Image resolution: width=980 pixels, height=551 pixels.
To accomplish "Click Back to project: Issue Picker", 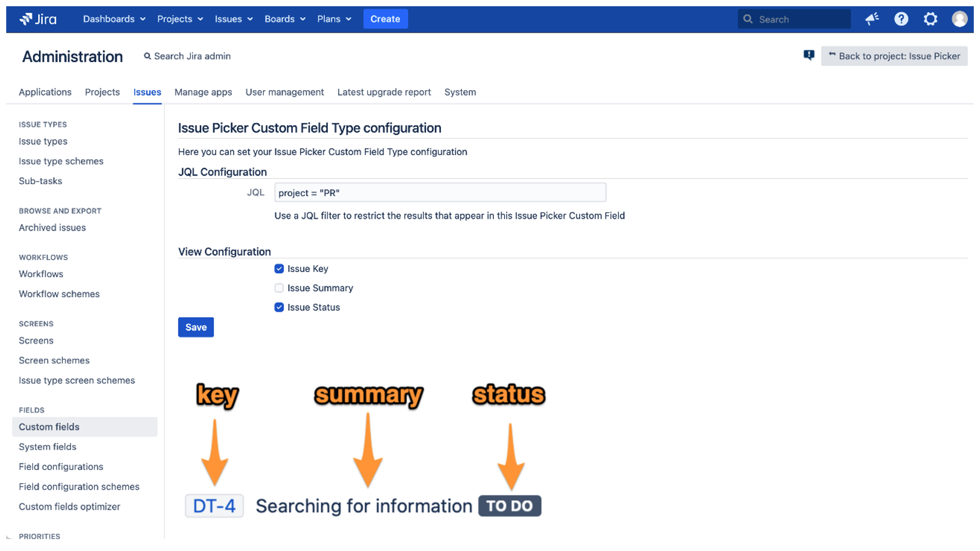I will [894, 56].
